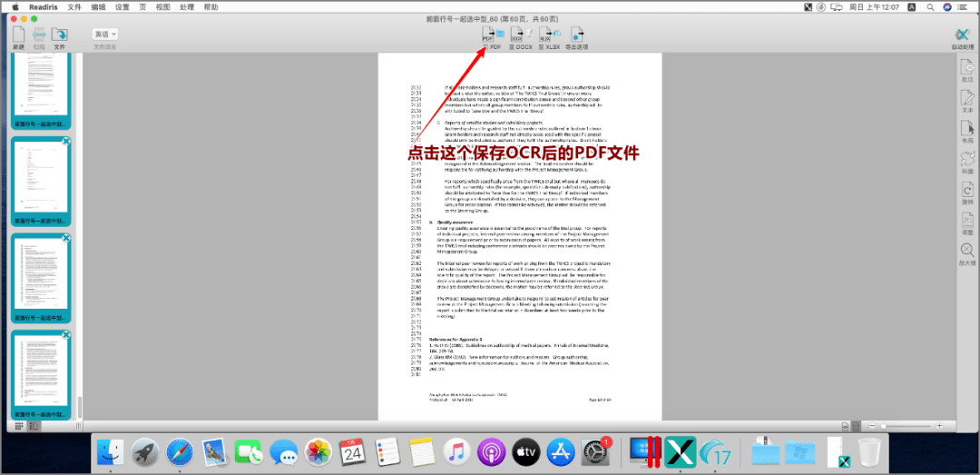The width and height of the screenshot is (980, 475).
Task: Open App Store from the Dock
Action: click(x=560, y=452)
